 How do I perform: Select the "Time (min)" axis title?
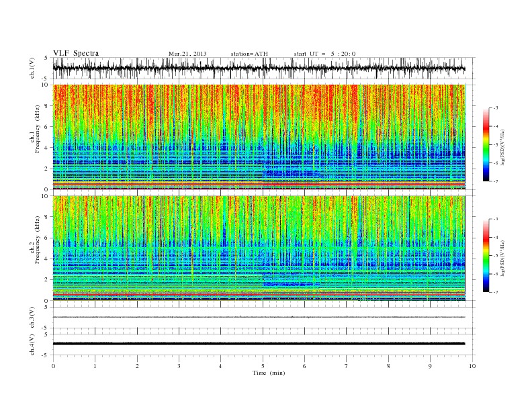pyautogui.click(x=269, y=373)
